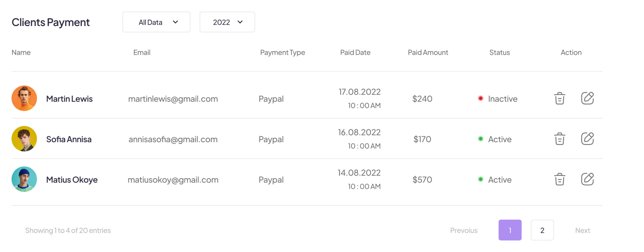Click Sofia Annisa green Active status dot
Viewport: 644px width, 252px height.
(x=480, y=139)
